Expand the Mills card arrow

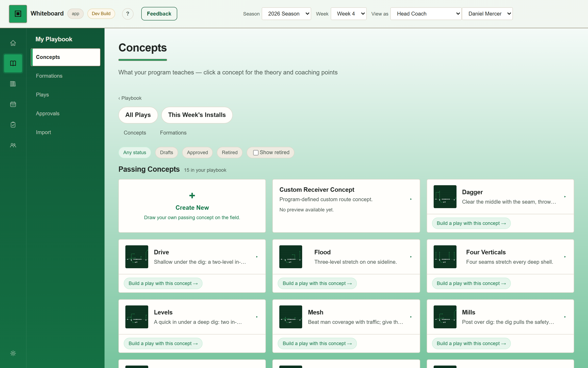pyautogui.click(x=565, y=317)
